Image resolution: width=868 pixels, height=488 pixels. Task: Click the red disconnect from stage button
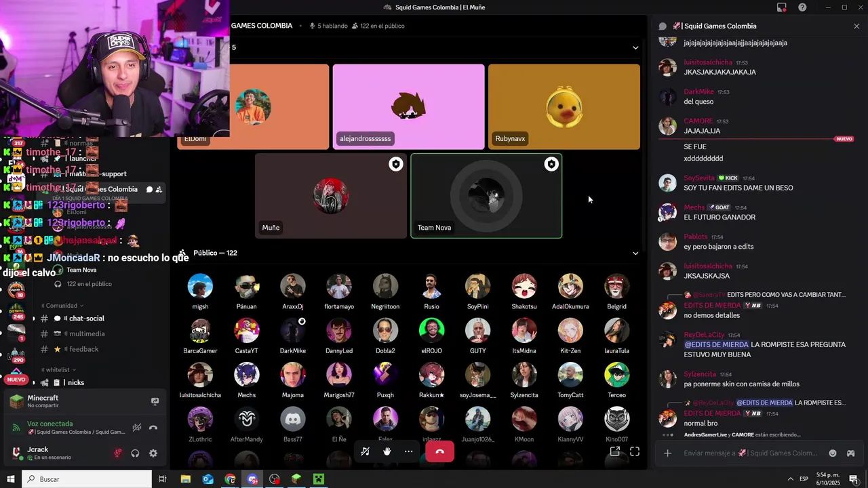[439, 451]
